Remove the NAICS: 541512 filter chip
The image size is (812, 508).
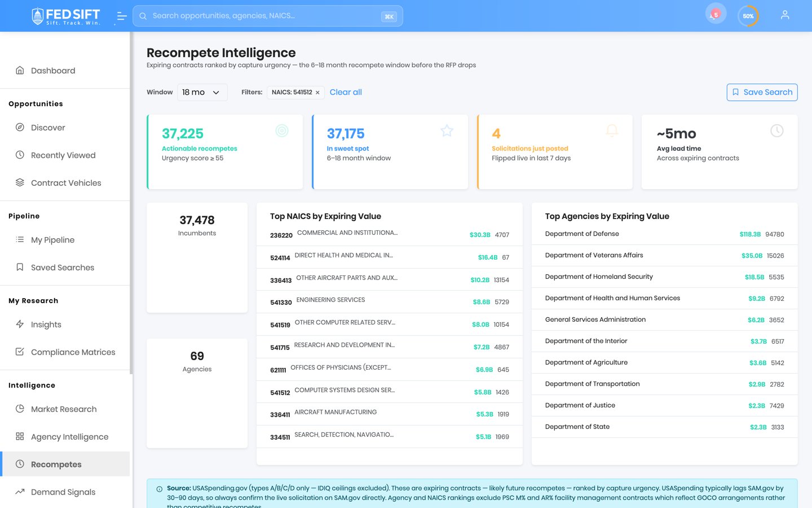(x=317, y=93)
